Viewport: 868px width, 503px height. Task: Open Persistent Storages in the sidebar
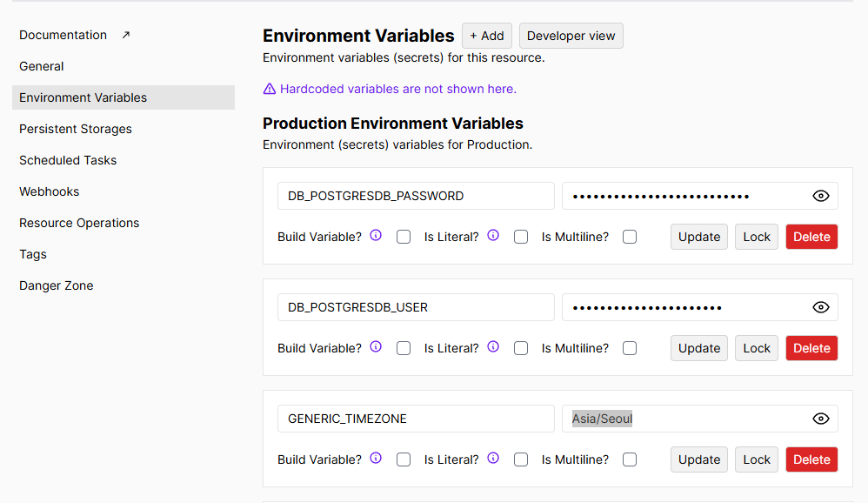point(76,129)
